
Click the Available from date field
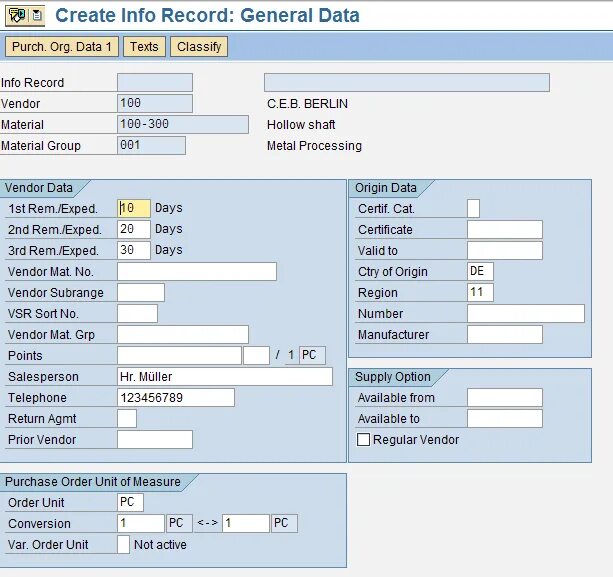tap(505, 398)
